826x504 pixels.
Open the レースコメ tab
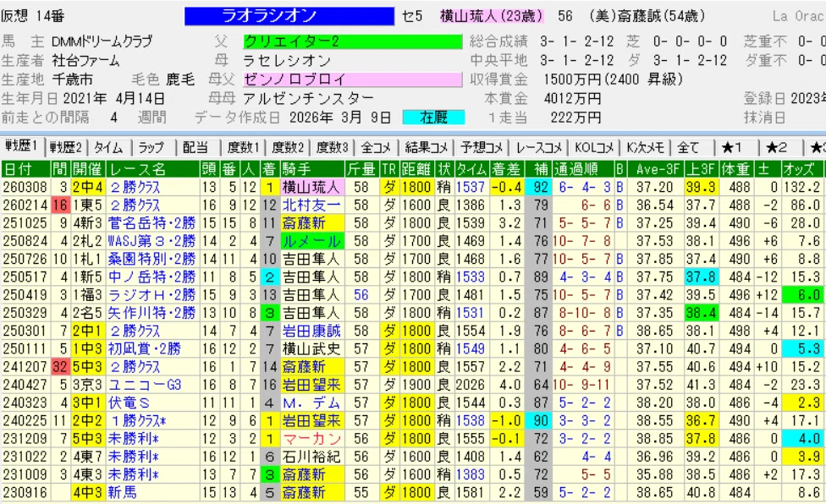click(541, 148)
